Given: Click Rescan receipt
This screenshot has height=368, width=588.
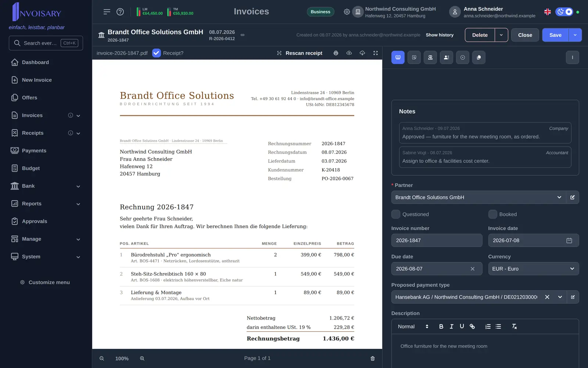Looking at the screenshot, I should click(300, 53).
